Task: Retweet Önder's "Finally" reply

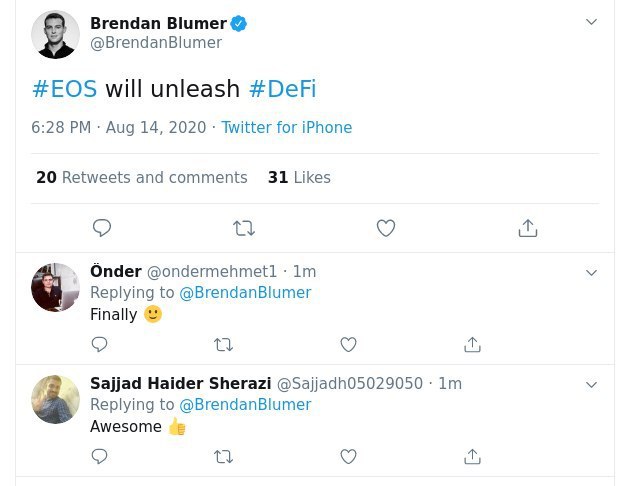Action: tap(224, 344)
